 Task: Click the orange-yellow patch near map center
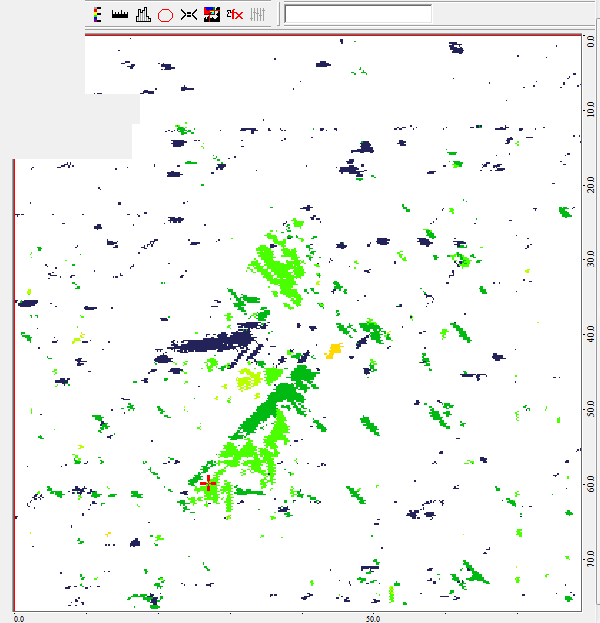click(333, 350)
